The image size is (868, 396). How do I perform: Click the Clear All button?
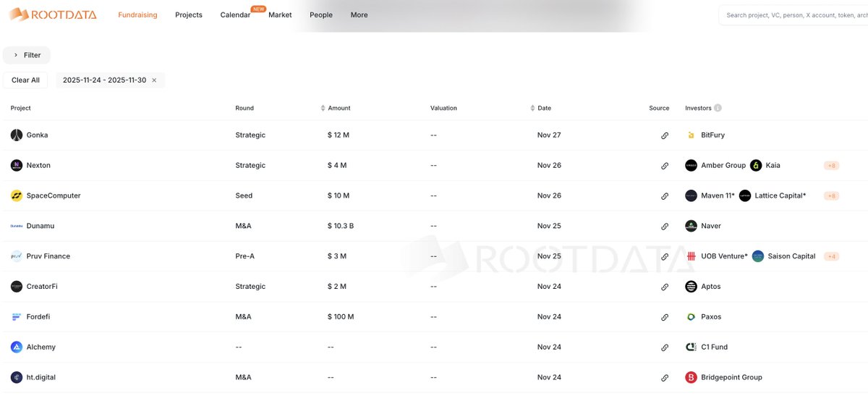click(25, 80)
